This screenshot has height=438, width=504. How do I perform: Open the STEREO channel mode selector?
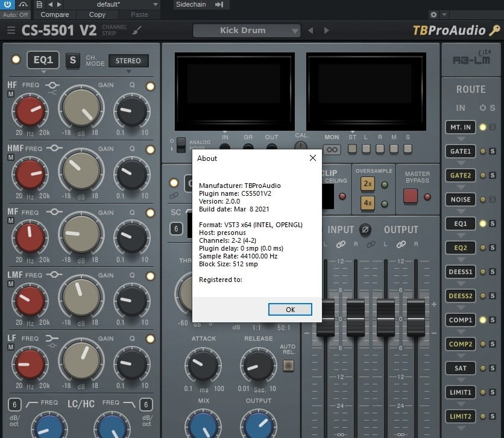128,61
